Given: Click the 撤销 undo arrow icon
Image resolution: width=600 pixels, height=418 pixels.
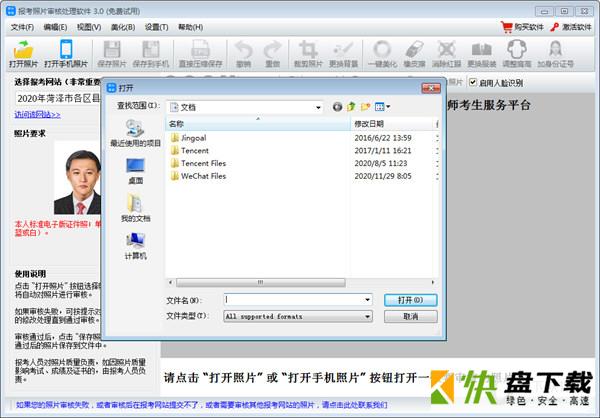Looking at the screenshot, I should (244, 49).
